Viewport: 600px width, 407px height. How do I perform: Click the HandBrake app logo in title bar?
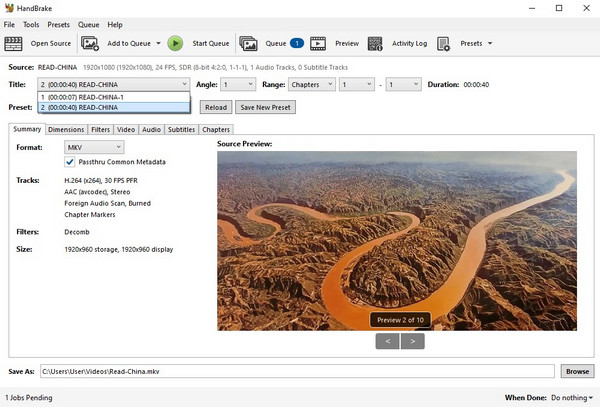[x=9, y=8]
